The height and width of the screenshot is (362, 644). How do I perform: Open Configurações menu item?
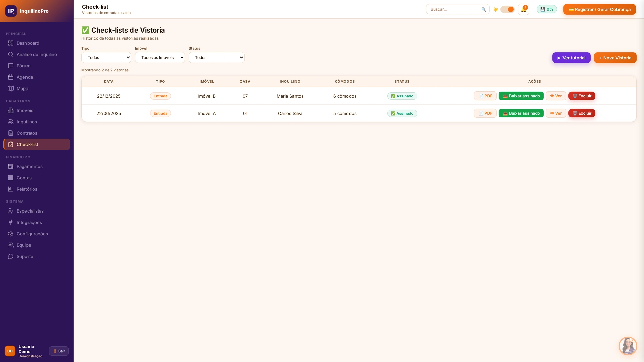click(37, 234)
